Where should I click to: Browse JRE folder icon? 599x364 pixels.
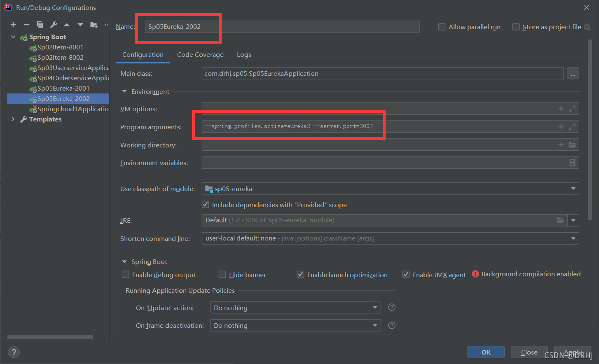560,220
